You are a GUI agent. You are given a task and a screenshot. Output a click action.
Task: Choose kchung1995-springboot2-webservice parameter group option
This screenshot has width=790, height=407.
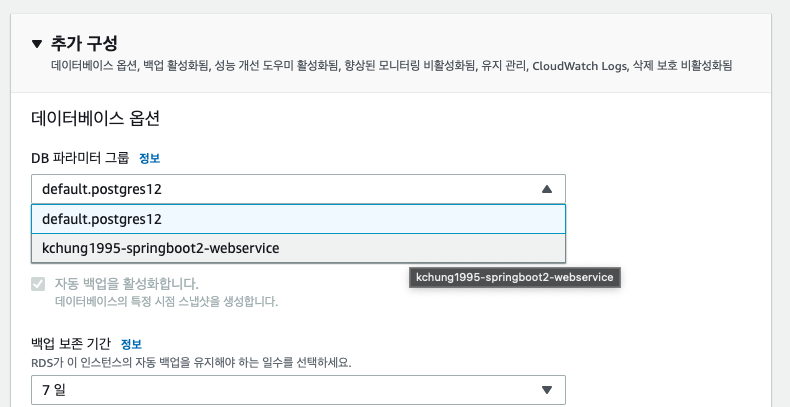(298, 248)
